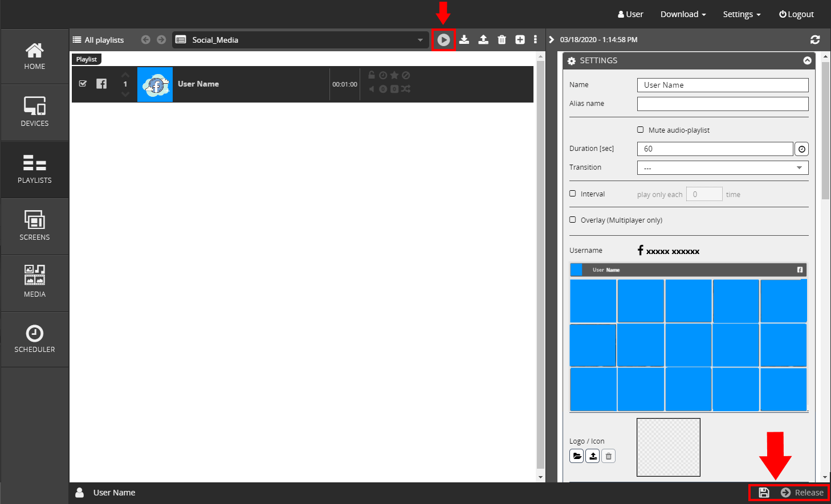
Task: Click the Logout link
Action: [x=796, y=14]
